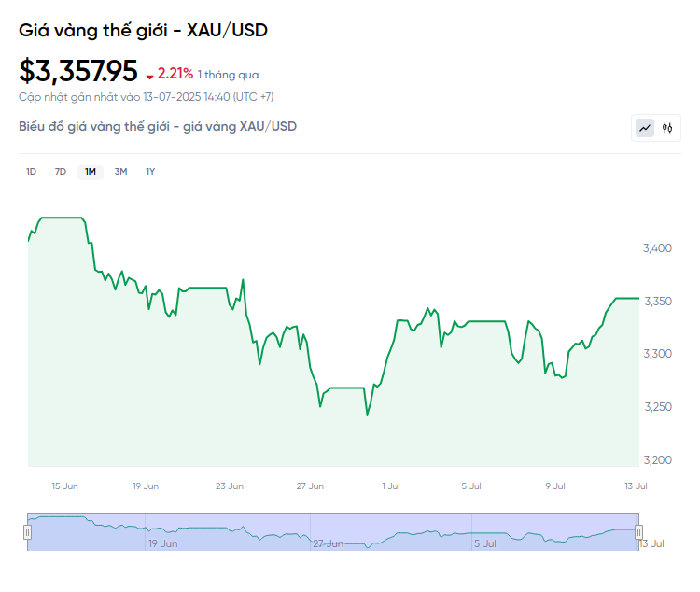Select the 7D time range
Image resolution: width=700 pixels, height=592 pixels.
[x=61, y=171]
